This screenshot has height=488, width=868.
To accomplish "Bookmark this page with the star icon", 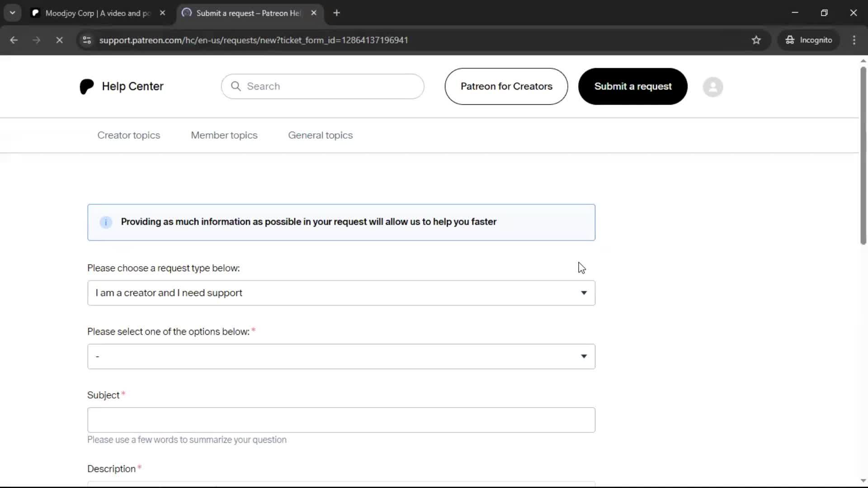I will (756, 40).
